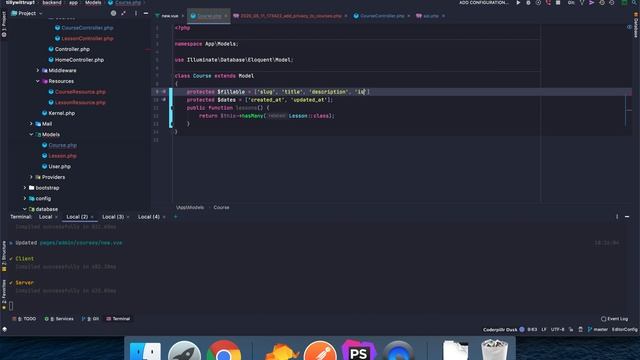Open Local (3) terminal tab
Image resolution: width=640 pixels, height=360 pixels.
[113, 217]
